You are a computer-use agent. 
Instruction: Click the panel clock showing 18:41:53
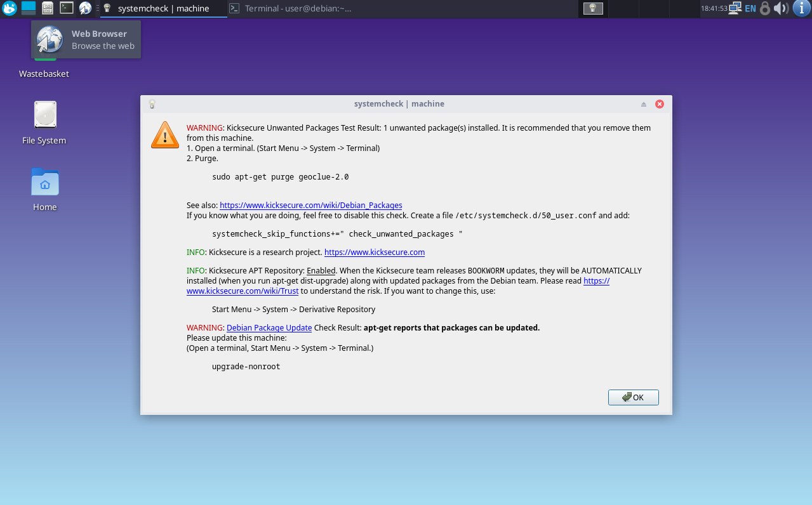pyautogui.click(x=714, y=9)
